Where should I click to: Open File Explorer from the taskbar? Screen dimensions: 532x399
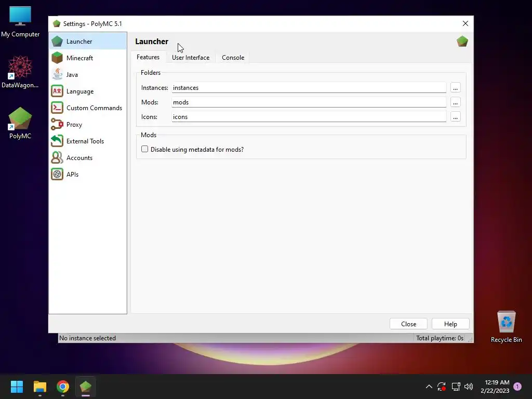click(39, 387)
